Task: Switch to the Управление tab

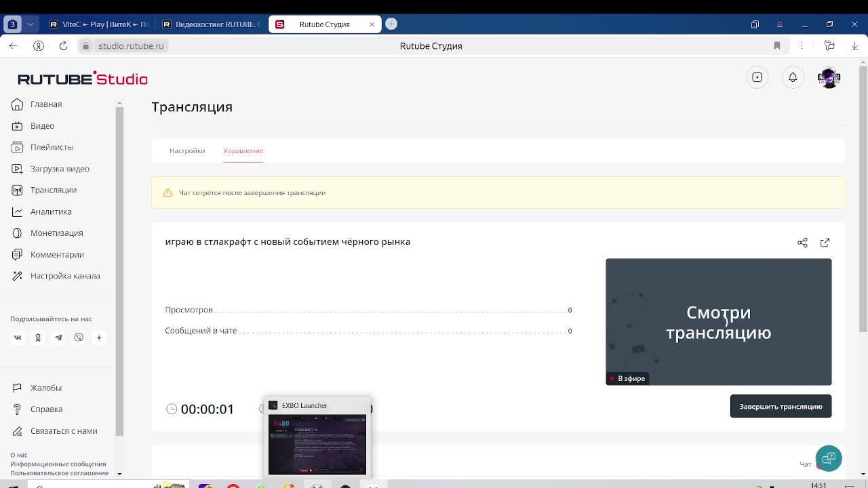Action: [243, 150]
